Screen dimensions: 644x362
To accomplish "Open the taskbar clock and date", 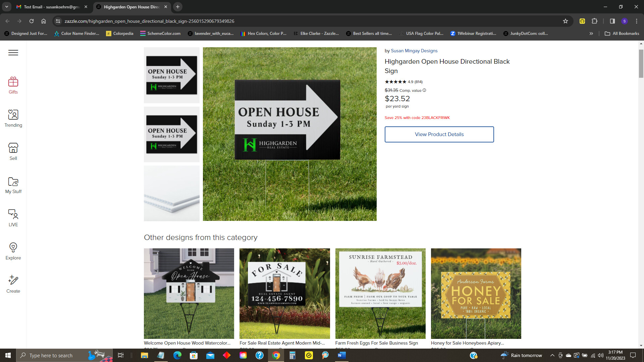I will pos(615,355).
